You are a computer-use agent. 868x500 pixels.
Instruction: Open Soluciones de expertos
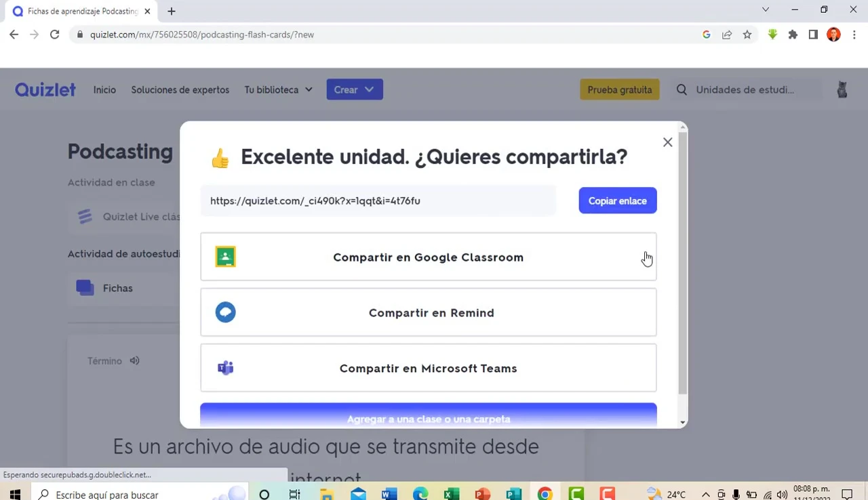pos(180,89)
